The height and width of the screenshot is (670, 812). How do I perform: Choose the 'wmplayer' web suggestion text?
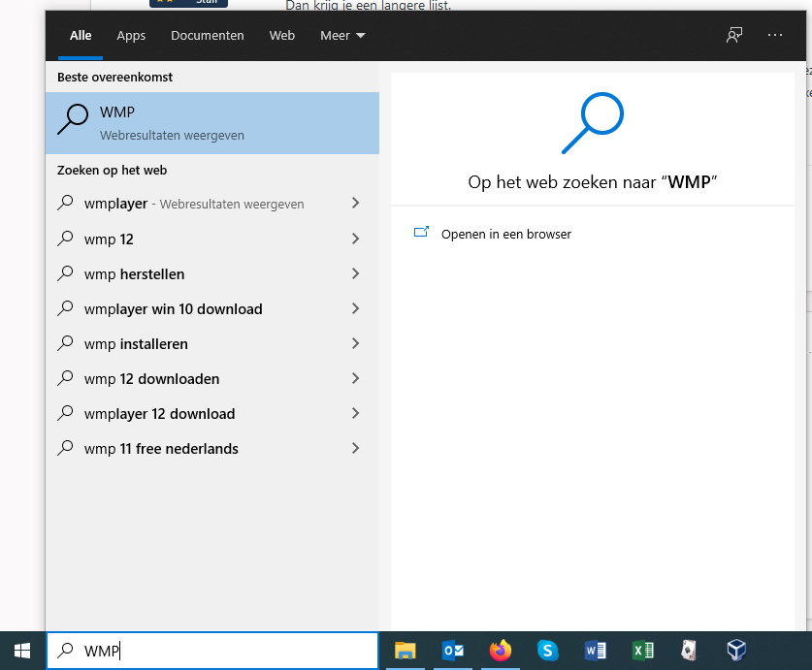click(115, 204)
